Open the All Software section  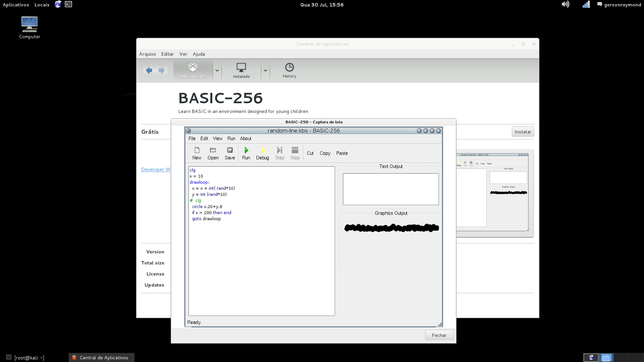[x=193, y=71]
